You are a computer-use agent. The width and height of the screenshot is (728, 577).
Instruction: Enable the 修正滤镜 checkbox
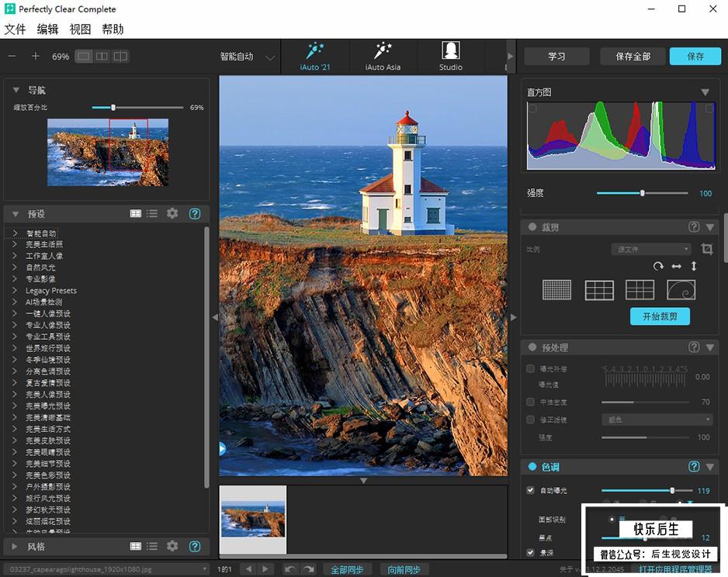[530, 420]
